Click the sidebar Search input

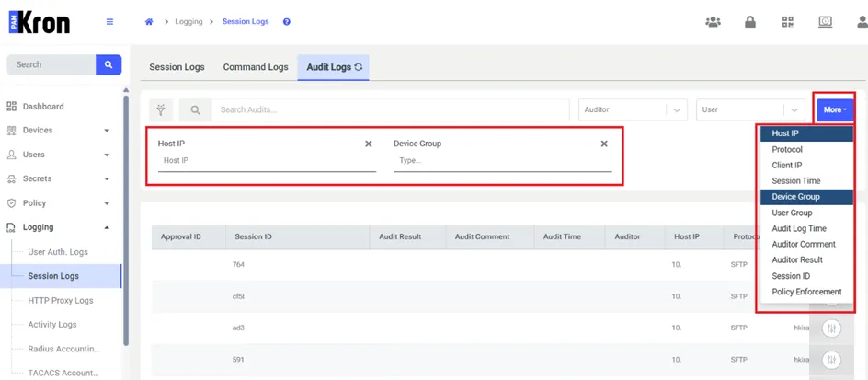(51, 64)
